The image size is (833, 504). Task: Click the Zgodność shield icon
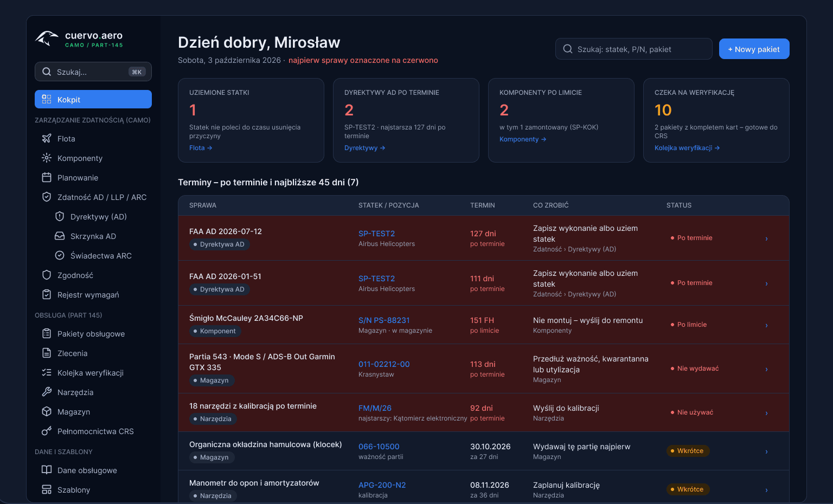[47, 275]
